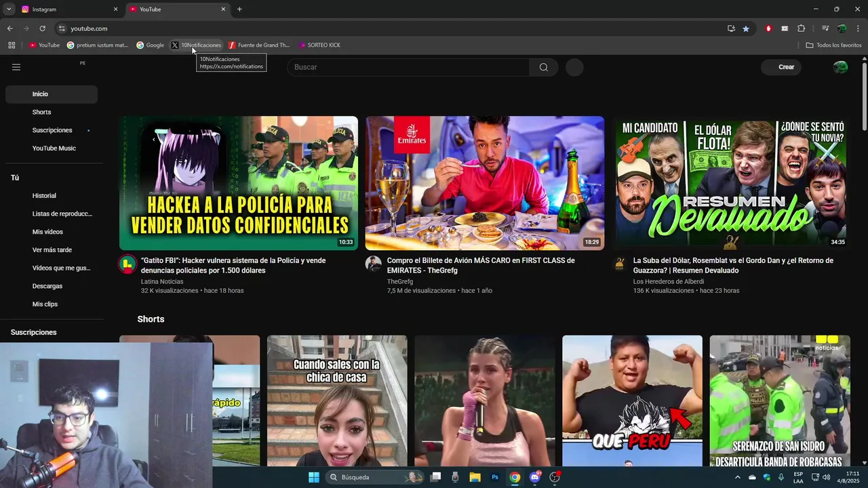Open File Explorer from the taskbar
Viewport: 868px width, 488px height.
[475, 477]
